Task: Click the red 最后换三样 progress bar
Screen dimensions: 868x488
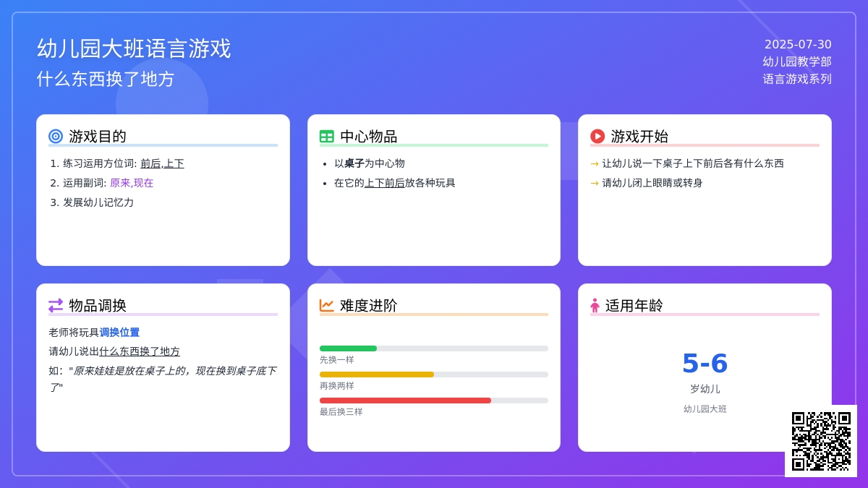Action: tap(405, 401)
